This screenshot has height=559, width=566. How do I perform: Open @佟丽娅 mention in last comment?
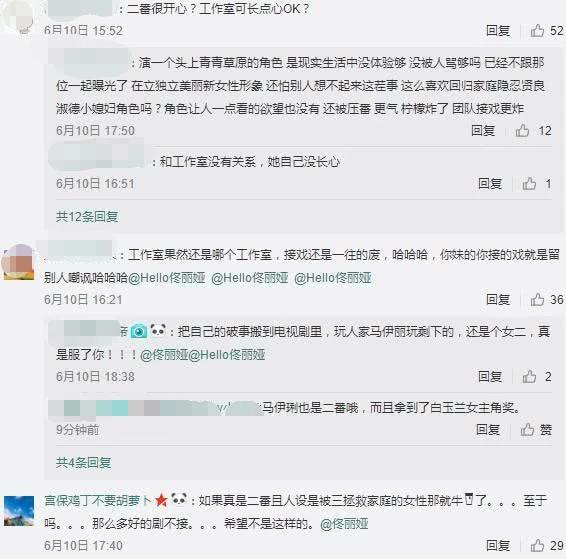coord(344,524)
